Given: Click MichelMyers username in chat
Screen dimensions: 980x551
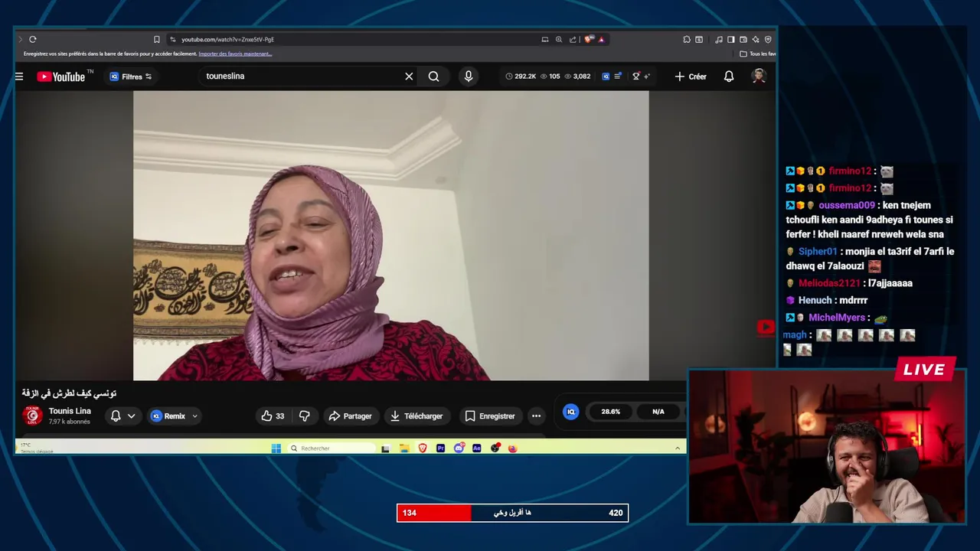Looking at the screenshot, I should (x=837, y=318).
